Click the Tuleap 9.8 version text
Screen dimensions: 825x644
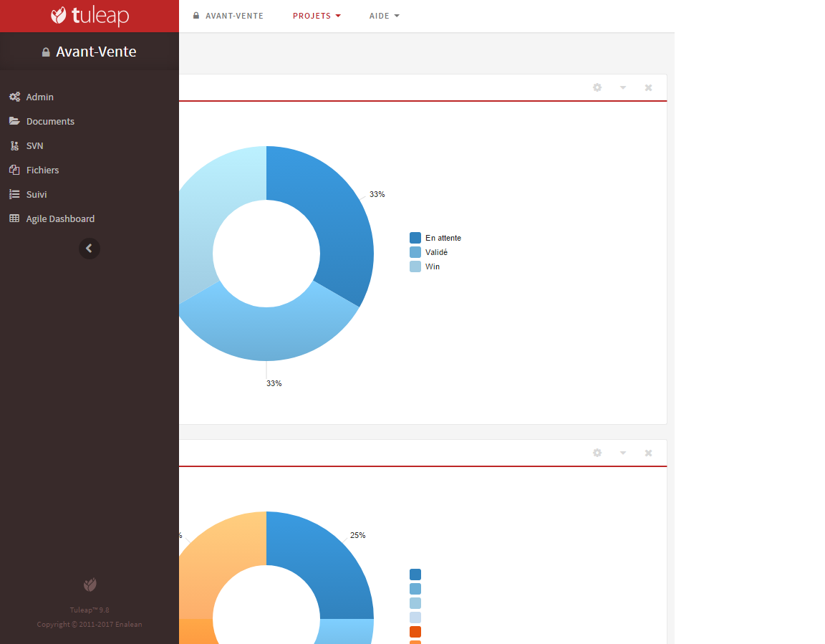(x=90, y=610)
